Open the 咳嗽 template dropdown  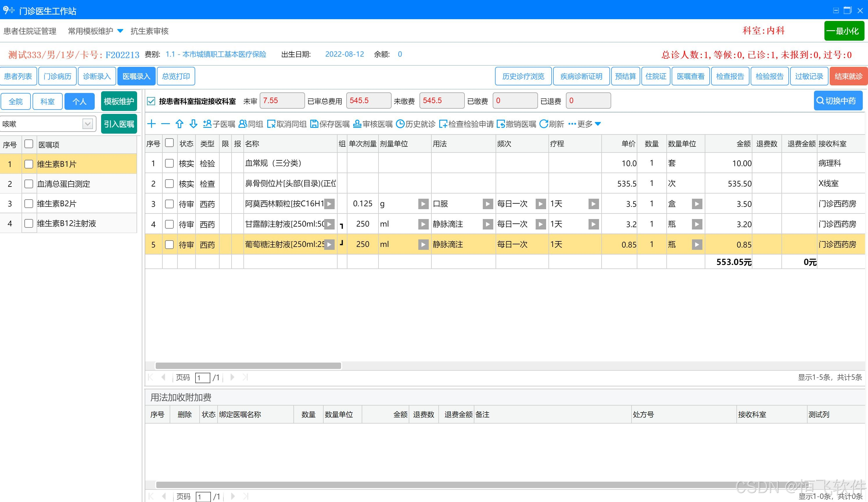pos(87,124)
